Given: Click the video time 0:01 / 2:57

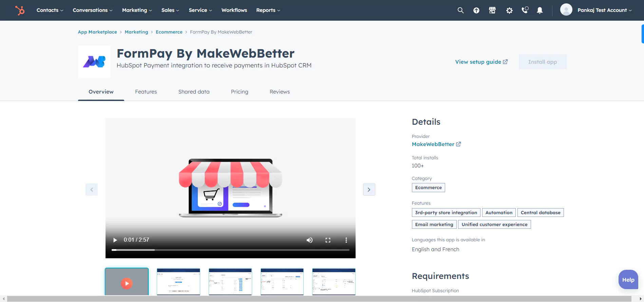Looking at the screenshot, I should coord(136,240).
